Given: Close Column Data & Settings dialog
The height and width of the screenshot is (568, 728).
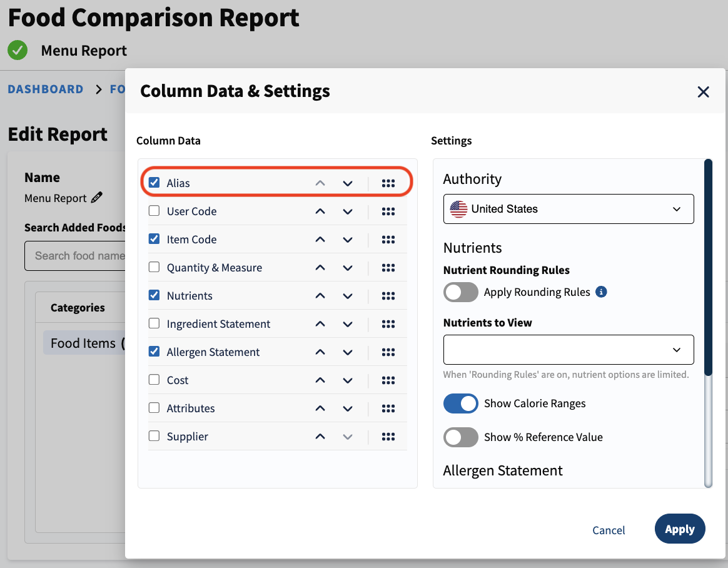Looking at the screenshot, I should (703, 92).
